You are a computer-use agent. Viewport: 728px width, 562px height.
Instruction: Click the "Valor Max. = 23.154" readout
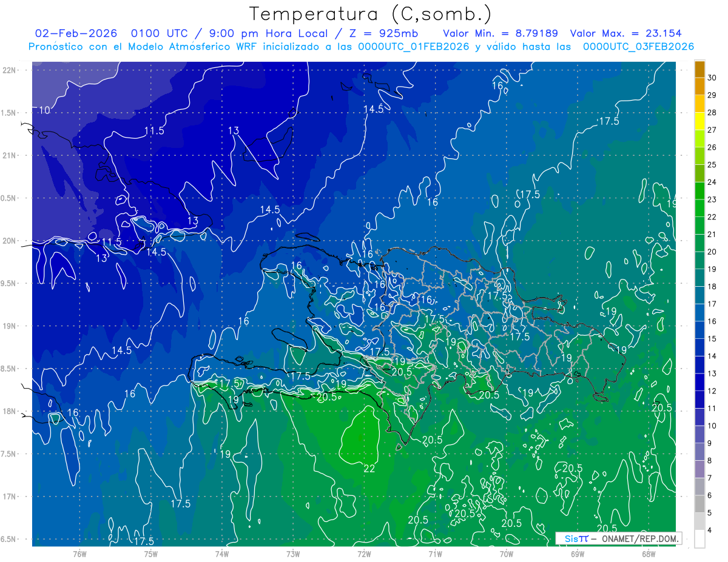[x=626, y=33]
